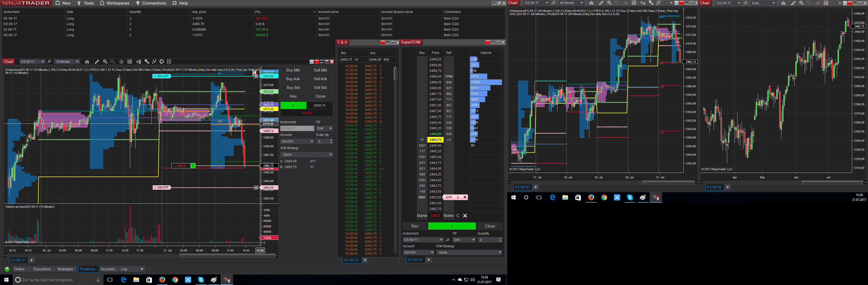Cancel the STP order in SuperDOM
The height and width of the screenshot is (285, 868).
(x=465, y=197)
